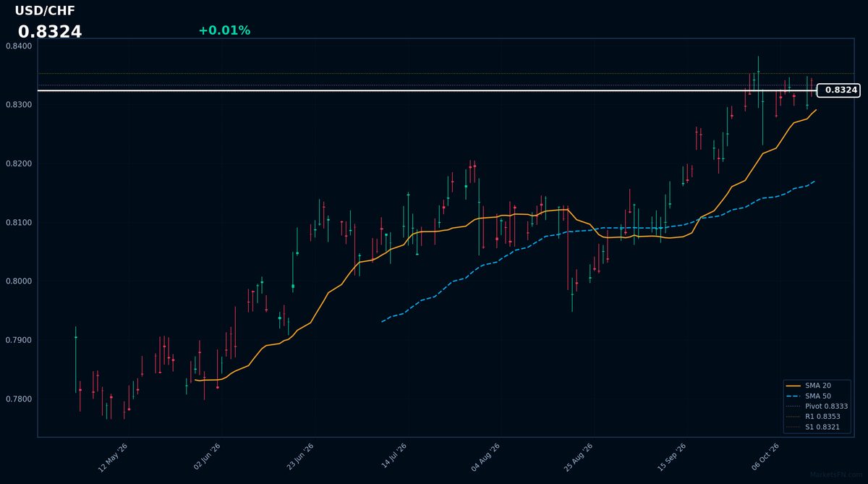Click the 15 Sep '26 date label
This screenshot has height=484, width=868.
[672, 457]
